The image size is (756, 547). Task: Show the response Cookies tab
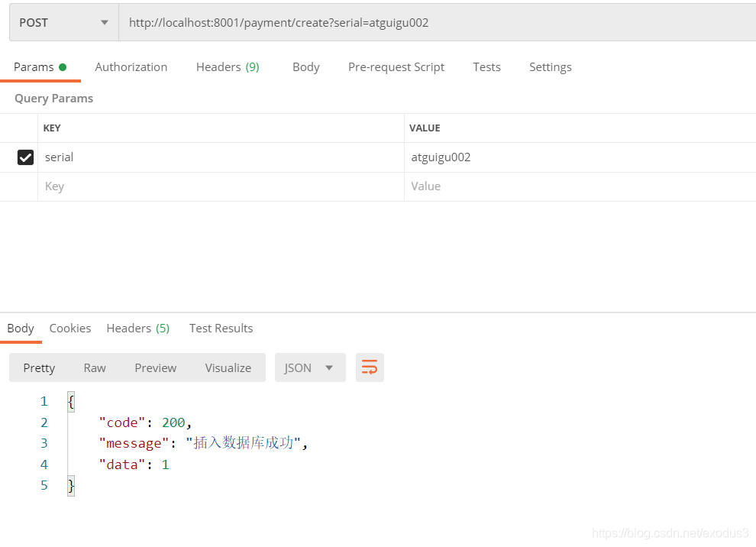pyautogui.click(x=70, y=329)
